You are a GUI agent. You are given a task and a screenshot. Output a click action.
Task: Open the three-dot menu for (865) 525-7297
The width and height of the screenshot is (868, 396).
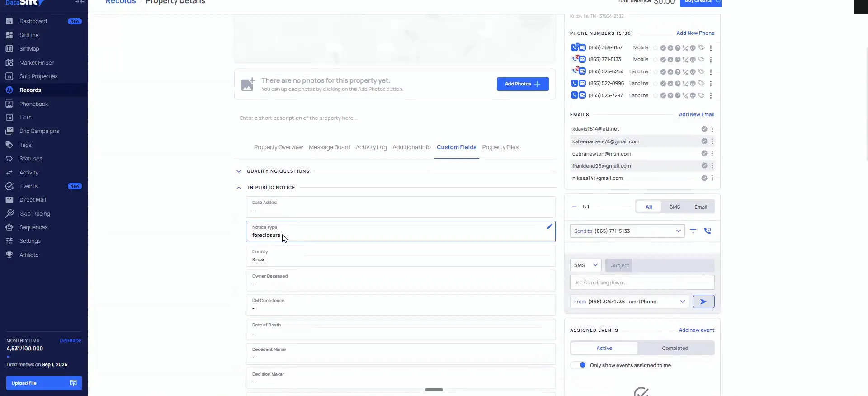711,95
